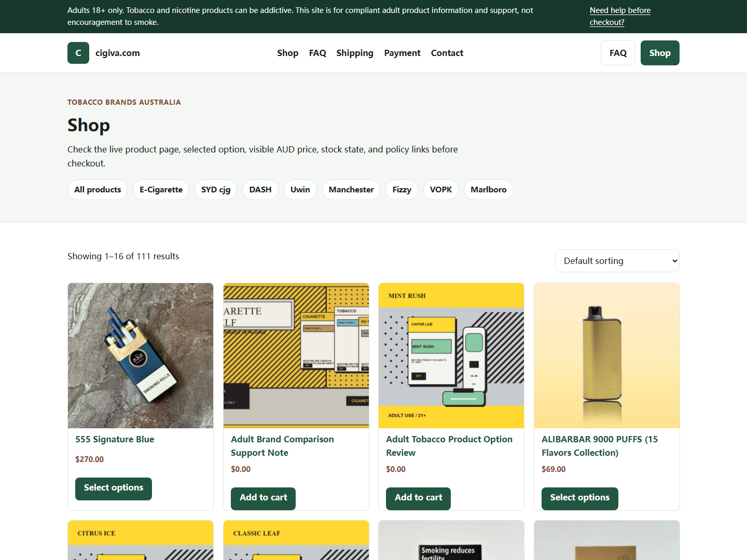
Task: Filter by the Marlboro brand chip
Action: 489,190
